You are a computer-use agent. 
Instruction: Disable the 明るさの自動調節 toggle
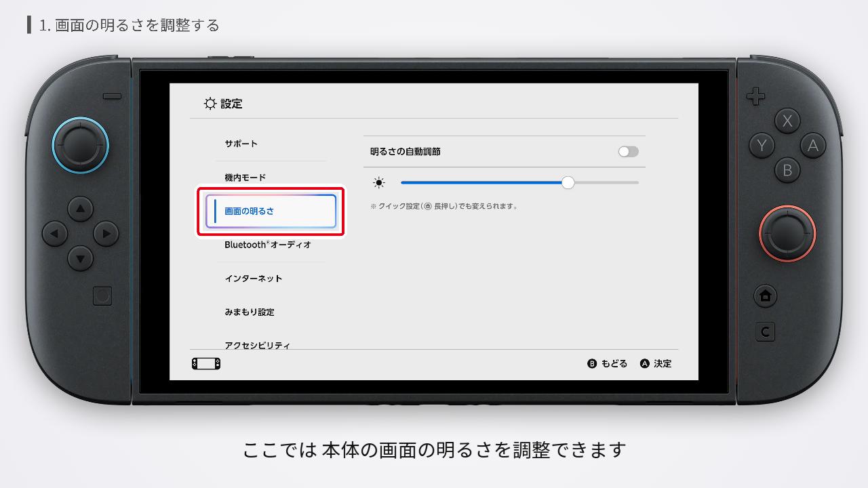pyautogui.click(x=627, y=151)
